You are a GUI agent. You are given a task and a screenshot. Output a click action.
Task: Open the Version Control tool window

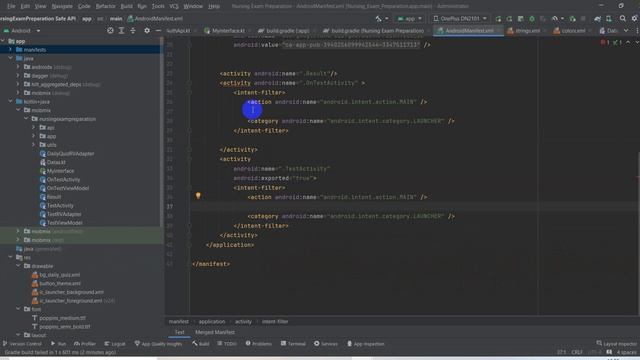[22, 344]
